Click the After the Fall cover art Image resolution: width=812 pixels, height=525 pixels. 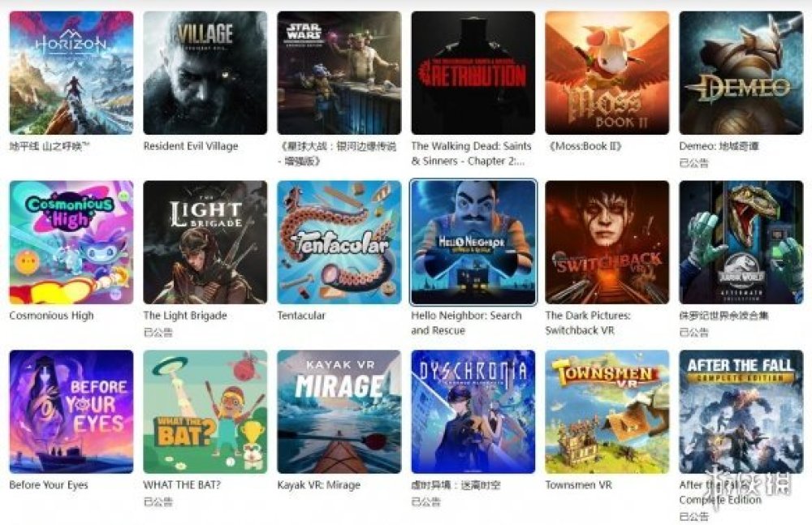point(741,411)
